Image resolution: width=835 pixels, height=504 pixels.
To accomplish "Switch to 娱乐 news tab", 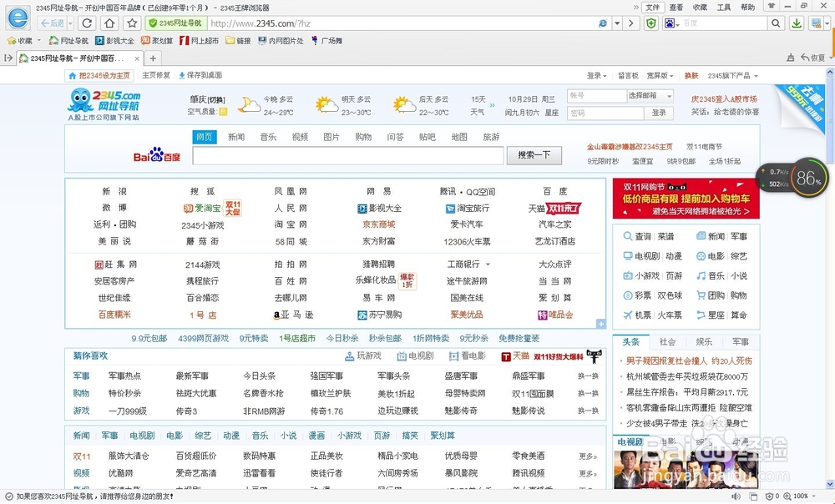I will point(704,341).
